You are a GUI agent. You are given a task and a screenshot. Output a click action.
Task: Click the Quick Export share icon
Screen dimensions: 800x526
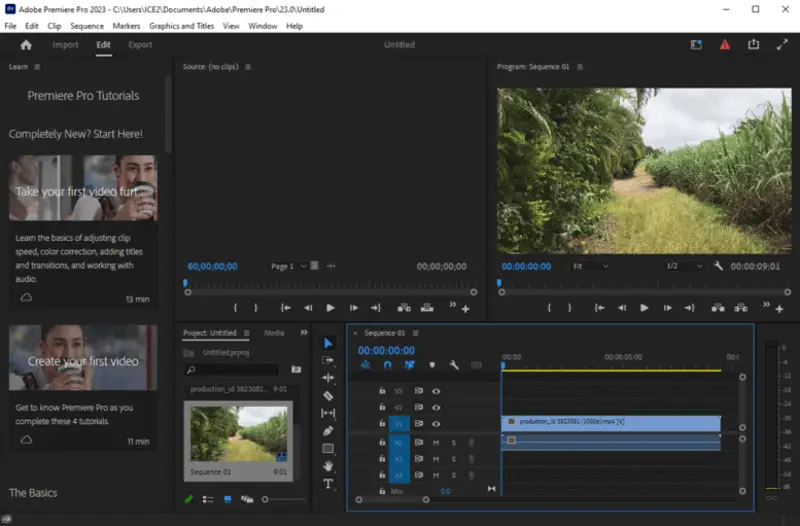754,44
